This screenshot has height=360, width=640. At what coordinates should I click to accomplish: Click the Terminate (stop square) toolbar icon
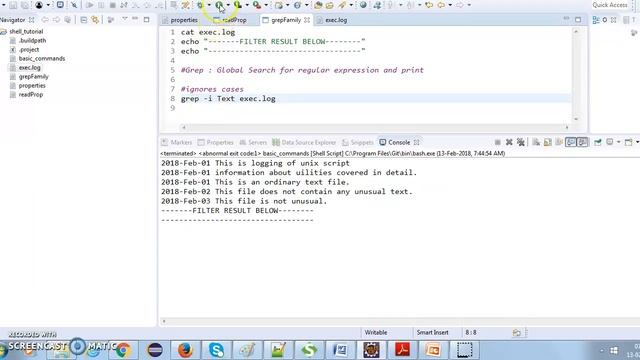pos(112,5)
